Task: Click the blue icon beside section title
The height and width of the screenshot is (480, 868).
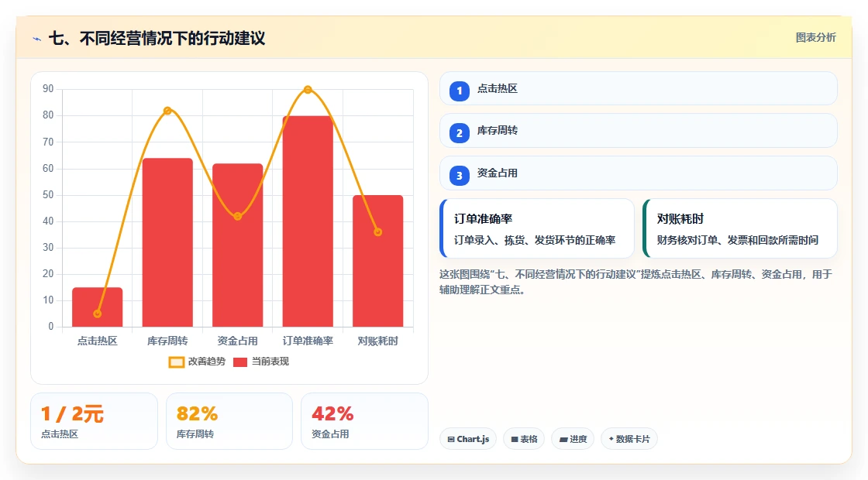Action: [37, 39]
